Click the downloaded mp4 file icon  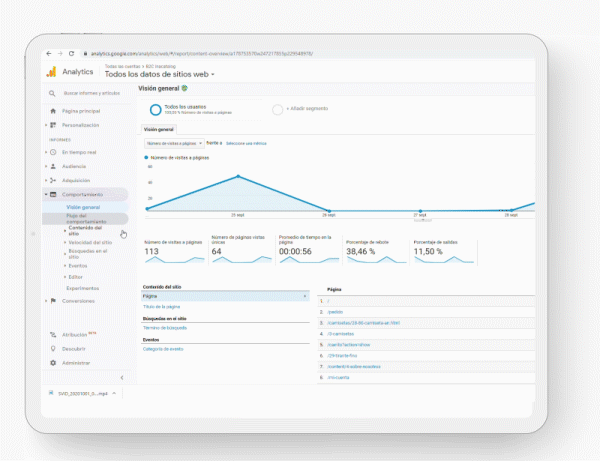51,393
